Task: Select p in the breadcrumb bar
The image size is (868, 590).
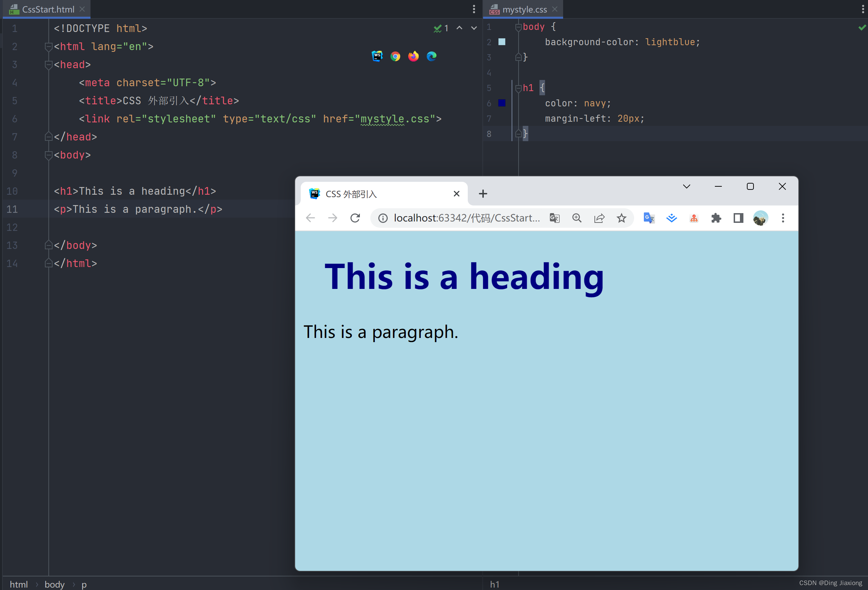Action: coord(84,584)
